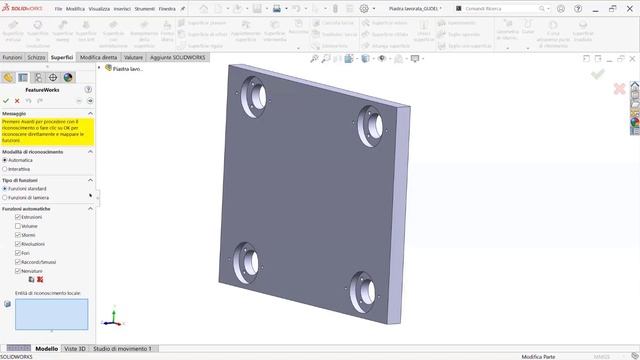The height and width of the screenshot is (360, 640).
Task: Cancel FeatureWorks with the red X
Action: 17,101
